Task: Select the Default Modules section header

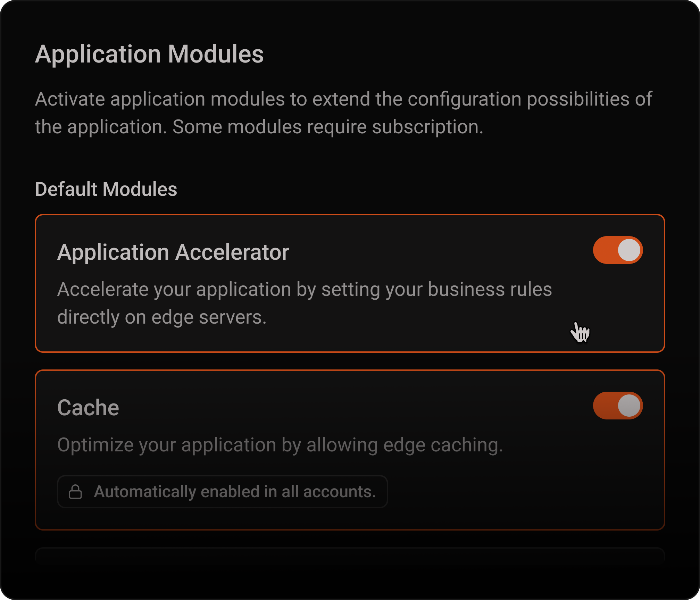Action: 106,189
